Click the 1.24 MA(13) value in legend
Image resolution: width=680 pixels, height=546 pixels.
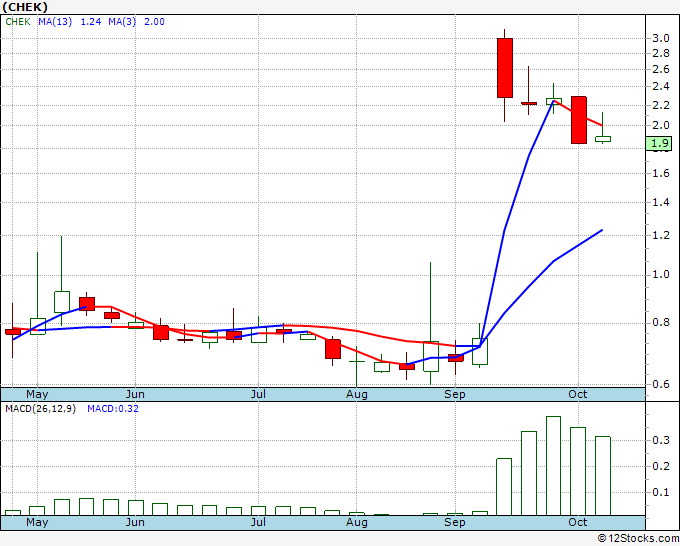coord(91,21)
